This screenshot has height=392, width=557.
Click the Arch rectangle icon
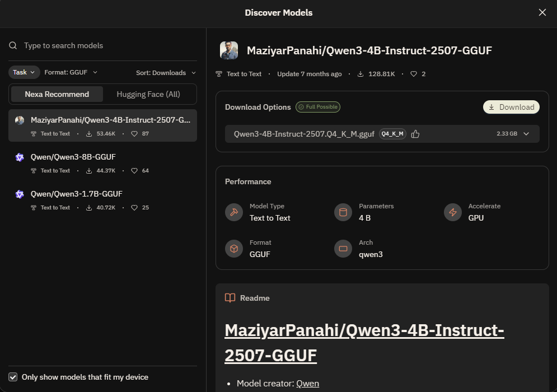[x=343, y=249]
